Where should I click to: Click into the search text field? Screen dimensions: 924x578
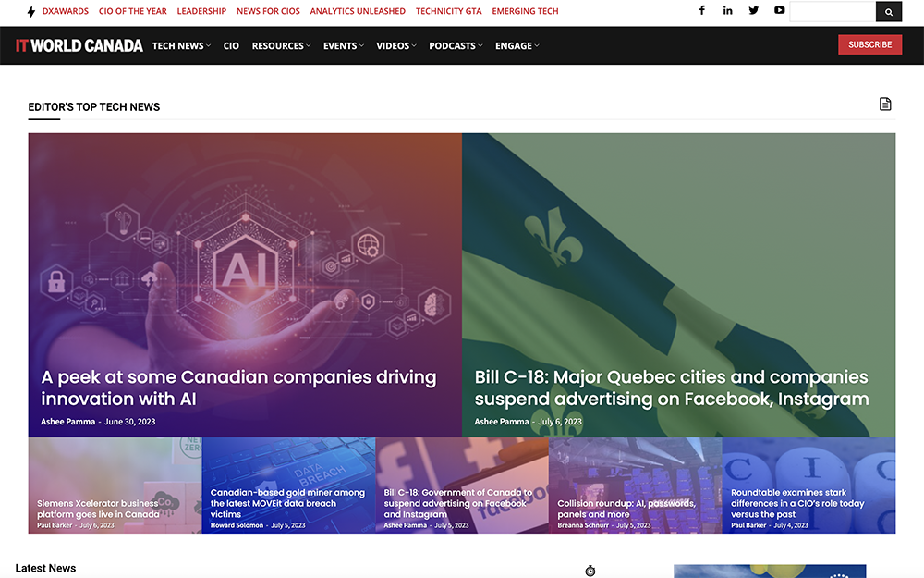(833, 12)
